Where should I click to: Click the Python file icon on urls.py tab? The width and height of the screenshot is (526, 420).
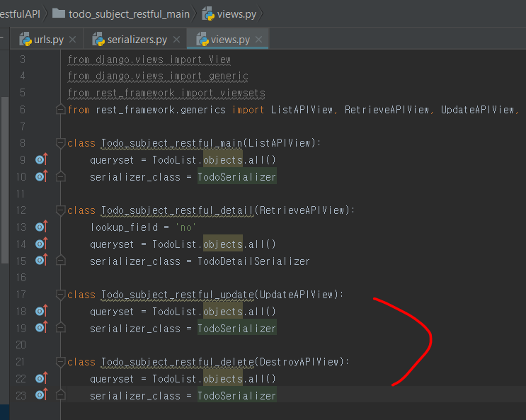[x=25, y=40]
